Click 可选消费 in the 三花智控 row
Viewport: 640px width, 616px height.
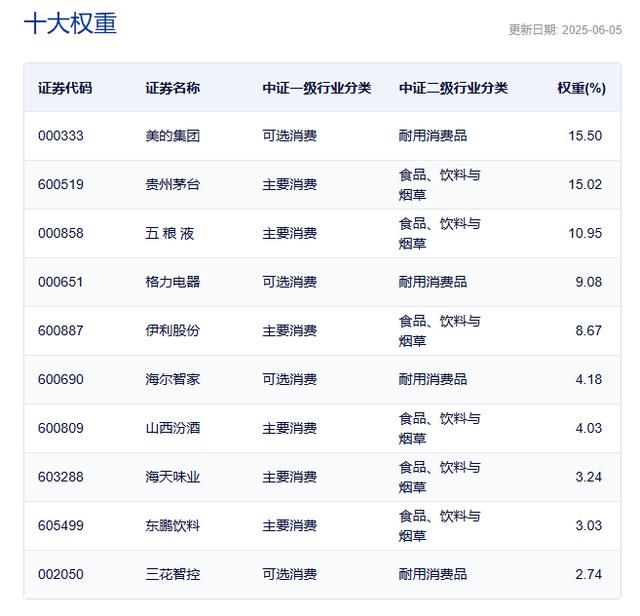click(x=290, y=575)
